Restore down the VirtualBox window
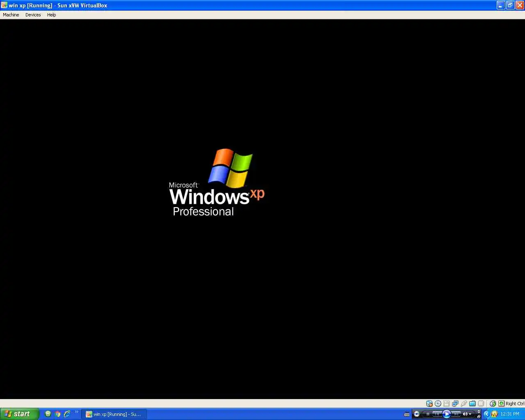The height and width of the screenshot is (420, 525). pyautogui.click(x=510, y=5)
